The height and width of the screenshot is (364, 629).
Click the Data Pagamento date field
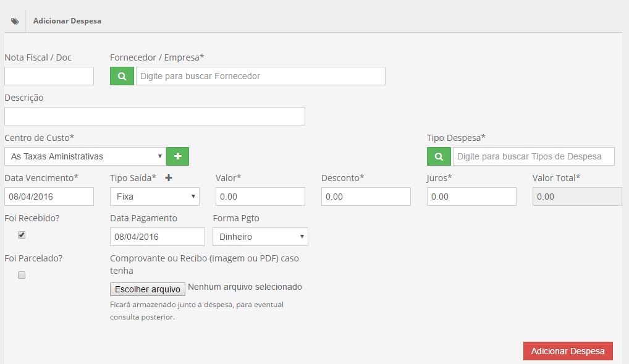click(157, 236)
